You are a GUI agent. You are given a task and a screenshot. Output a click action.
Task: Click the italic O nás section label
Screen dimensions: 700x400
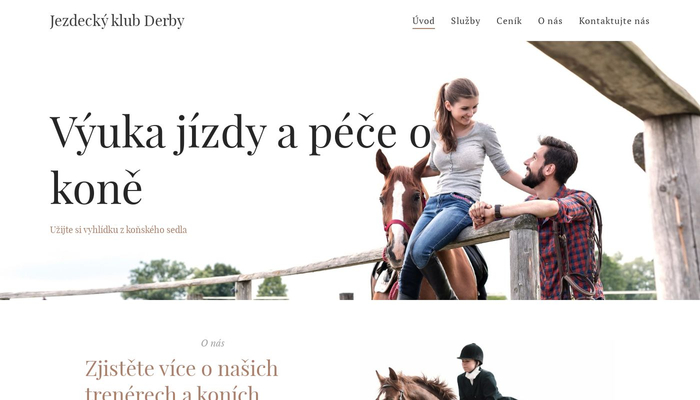[212, 343]
